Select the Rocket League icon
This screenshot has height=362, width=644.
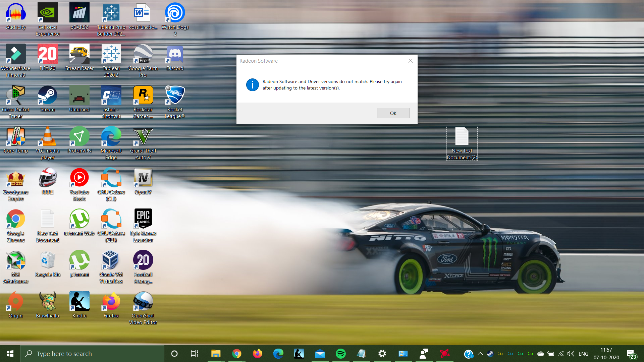(175, 102)
